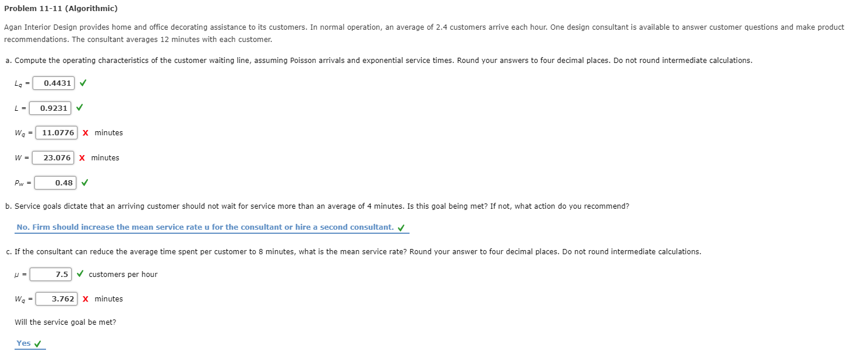Select the Wq field showing 11.0776
This screenshot has width=868, height=358.
coord(57,132)
